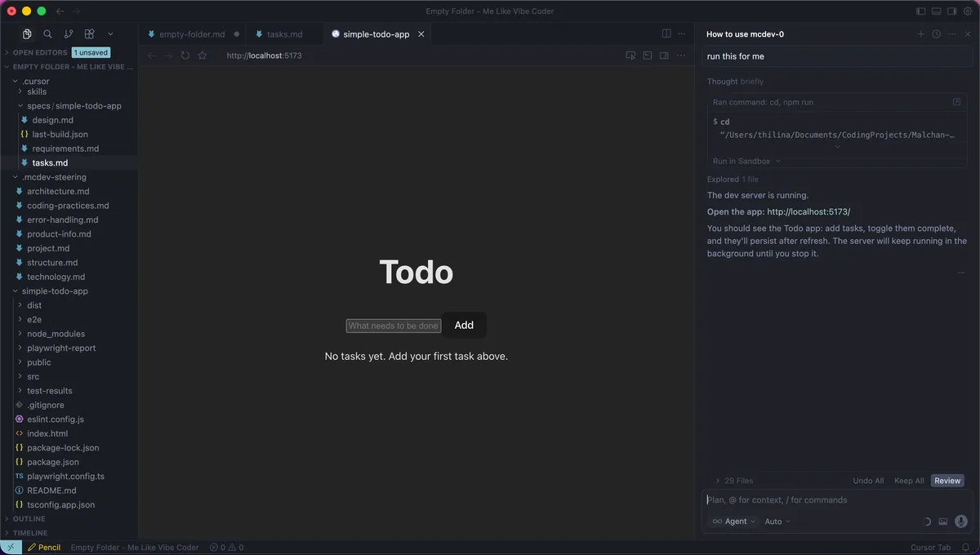Screen dimensions: 980x555
Task: Click Keep All changes
Action: [909, 481]
